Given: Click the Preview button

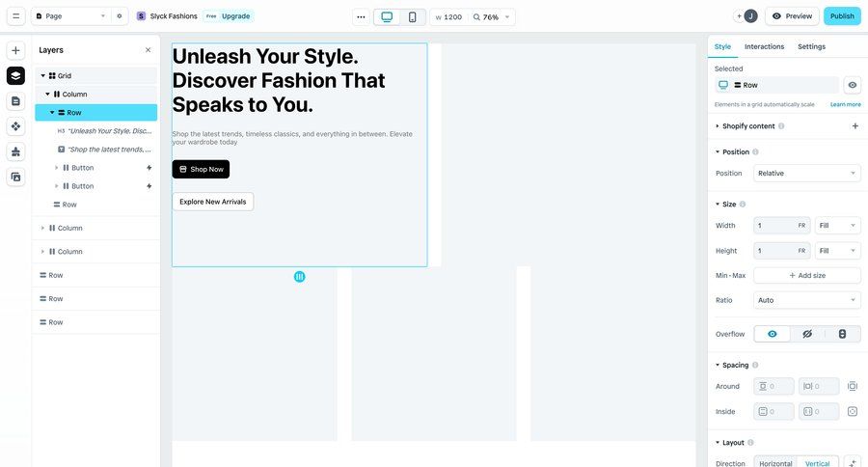Looking at the screenshot, I should (x=792, y=16).
